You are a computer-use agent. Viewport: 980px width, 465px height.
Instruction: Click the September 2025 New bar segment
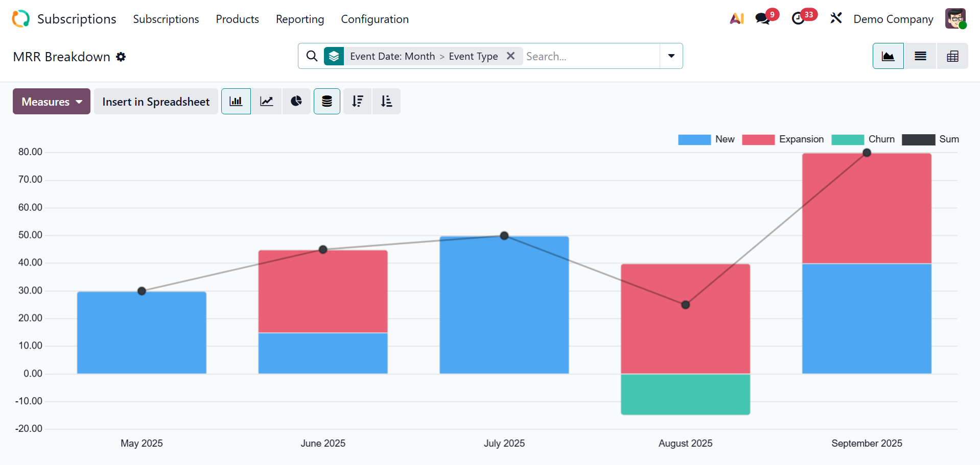[x=867, y=319]
